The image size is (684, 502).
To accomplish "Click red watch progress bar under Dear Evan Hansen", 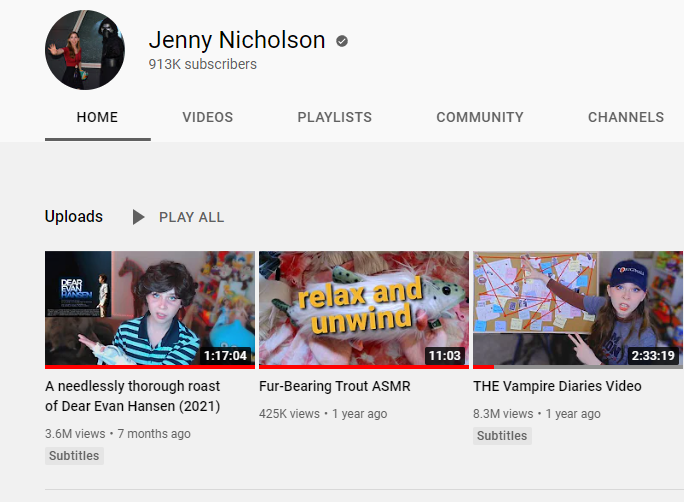I will tap(150, 367).
